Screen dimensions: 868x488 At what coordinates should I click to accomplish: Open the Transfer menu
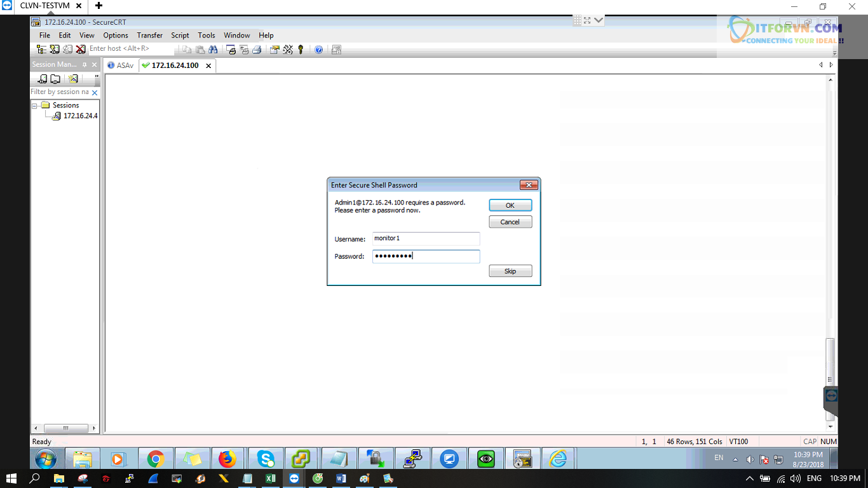149,36
